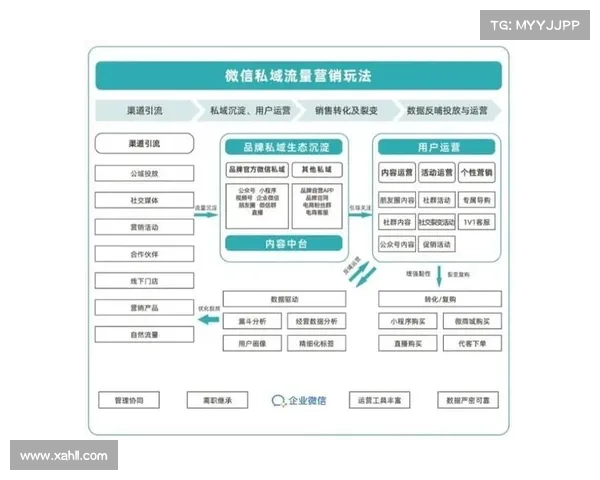Click the 微信私域流量营销玩法 title banner
This screenshot has height=480, width=600.
298,75
